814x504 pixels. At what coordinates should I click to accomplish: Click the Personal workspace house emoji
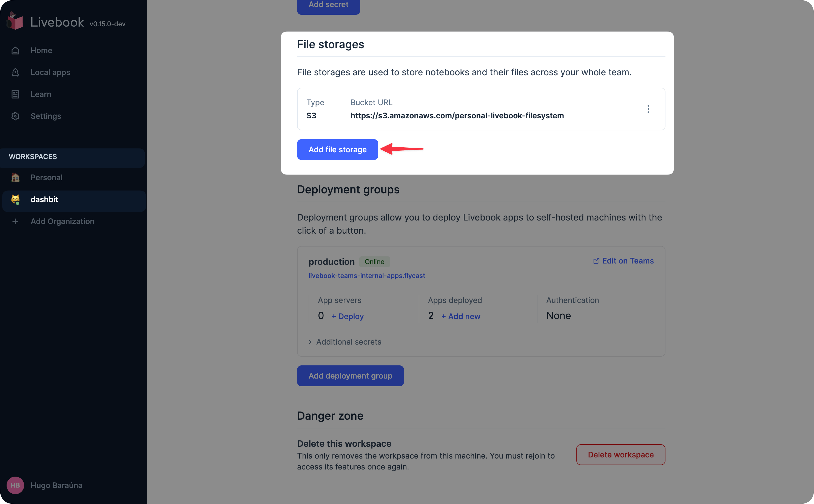[x=15, y=177]
